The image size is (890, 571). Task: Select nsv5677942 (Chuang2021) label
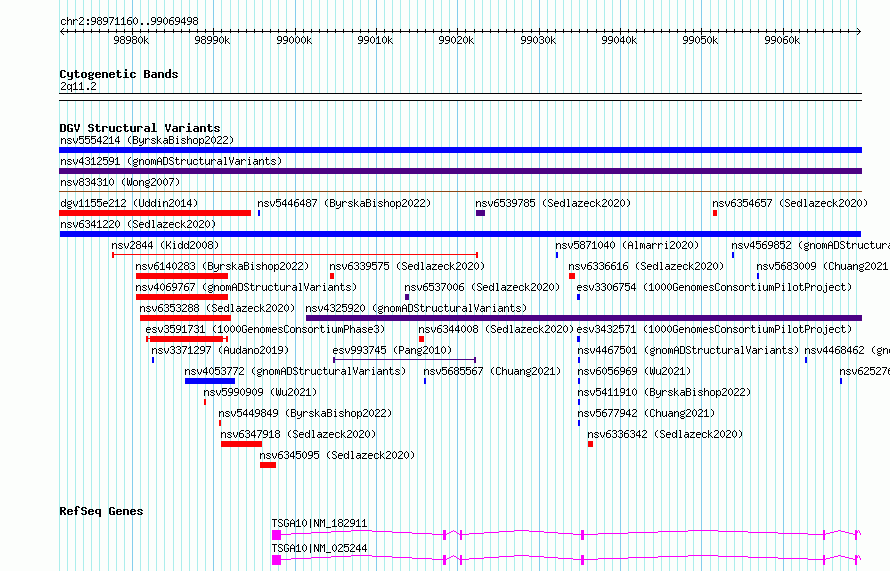tap(646, 413)
